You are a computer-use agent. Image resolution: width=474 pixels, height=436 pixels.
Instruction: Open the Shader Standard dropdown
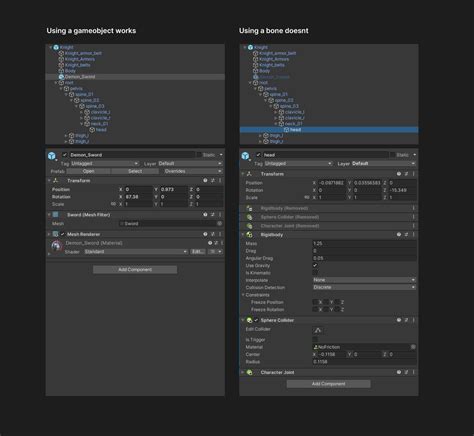pyautogui.click(x=136, y=251)
